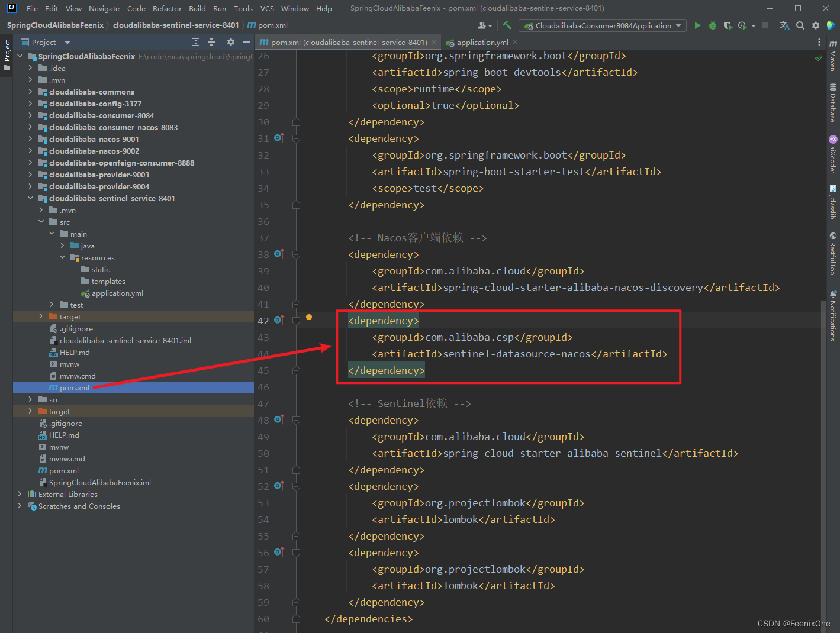Click the green inspection checkmark in the editor
840x633 pixels.
[x=819, y=58]
